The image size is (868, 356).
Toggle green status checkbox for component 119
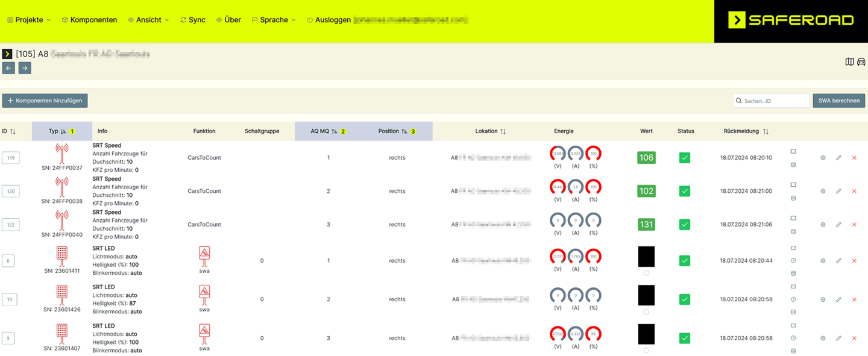tap(685, 158)
